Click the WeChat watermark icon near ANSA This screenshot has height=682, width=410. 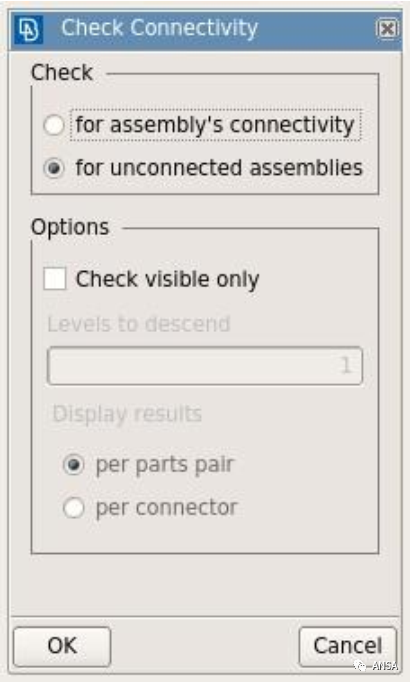pos(360,665)
